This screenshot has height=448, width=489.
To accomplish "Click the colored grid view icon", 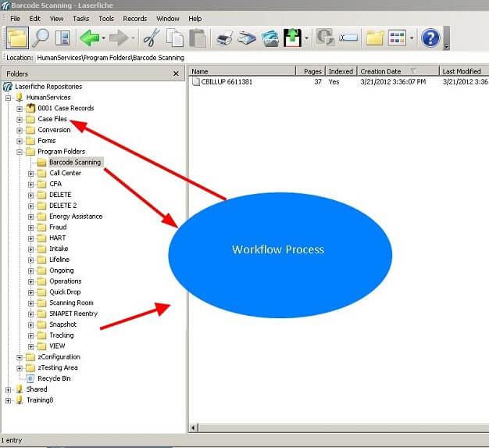I will pyautogui.click(x=397, y=38).
